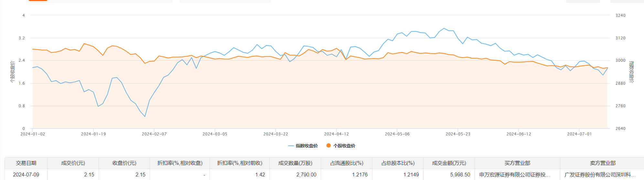The image size is (644, 180).
Task: Sort by the 成交金额(万元) header
Action: pos(449,163)
